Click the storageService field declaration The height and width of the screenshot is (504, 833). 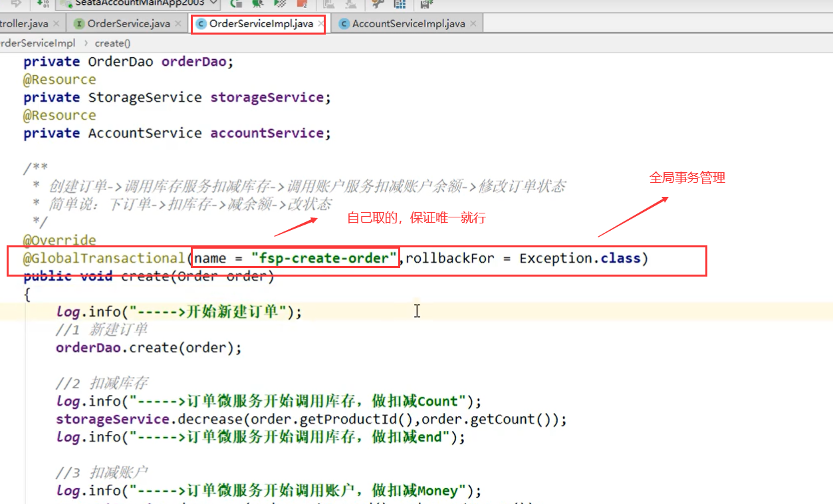[x=177, y=98]
